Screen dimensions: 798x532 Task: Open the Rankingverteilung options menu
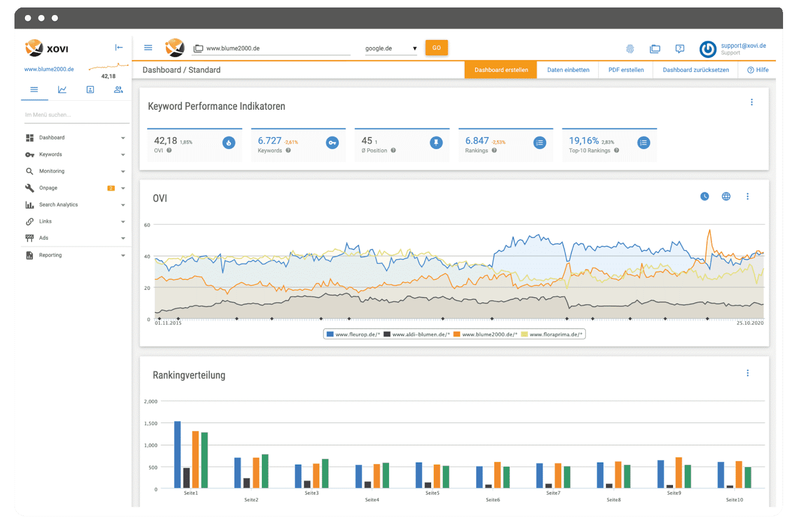[x=747, y=373]
